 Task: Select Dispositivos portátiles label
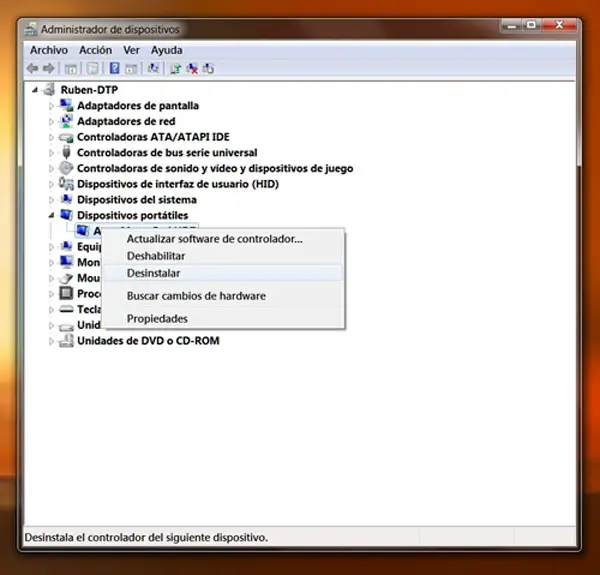132,215
